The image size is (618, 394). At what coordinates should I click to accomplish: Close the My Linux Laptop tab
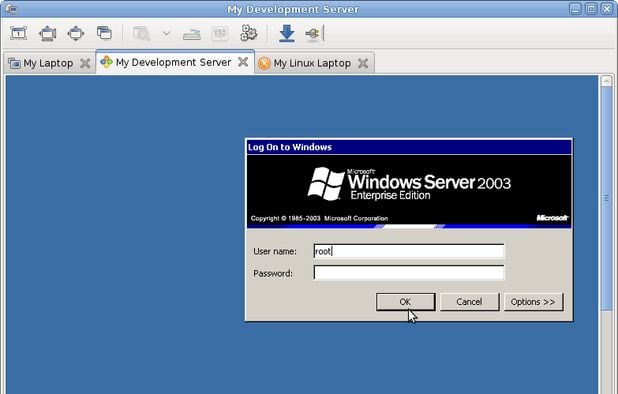coord(363,63)
